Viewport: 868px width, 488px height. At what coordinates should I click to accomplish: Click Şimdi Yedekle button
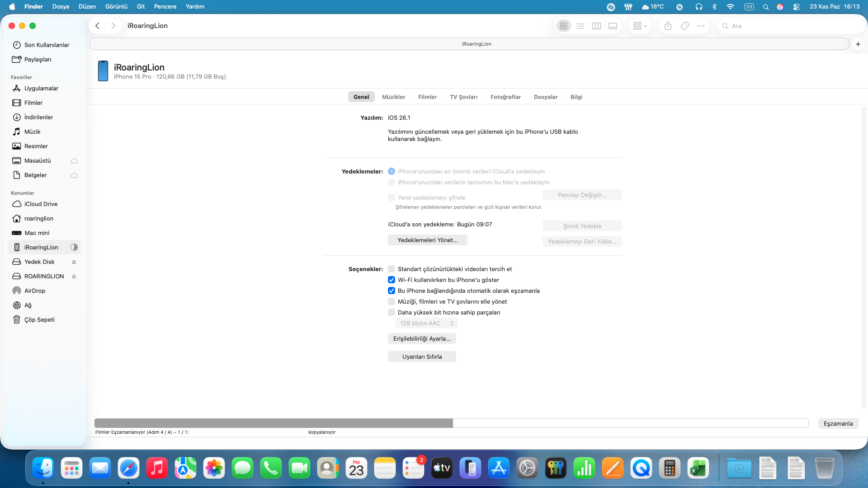click(582, 226)
